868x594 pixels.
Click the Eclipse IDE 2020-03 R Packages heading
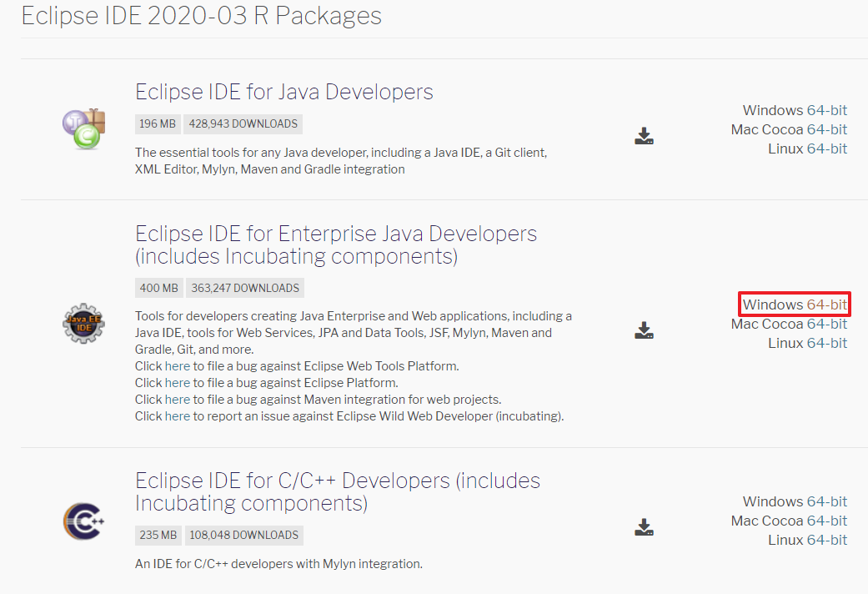pos(202,16)
